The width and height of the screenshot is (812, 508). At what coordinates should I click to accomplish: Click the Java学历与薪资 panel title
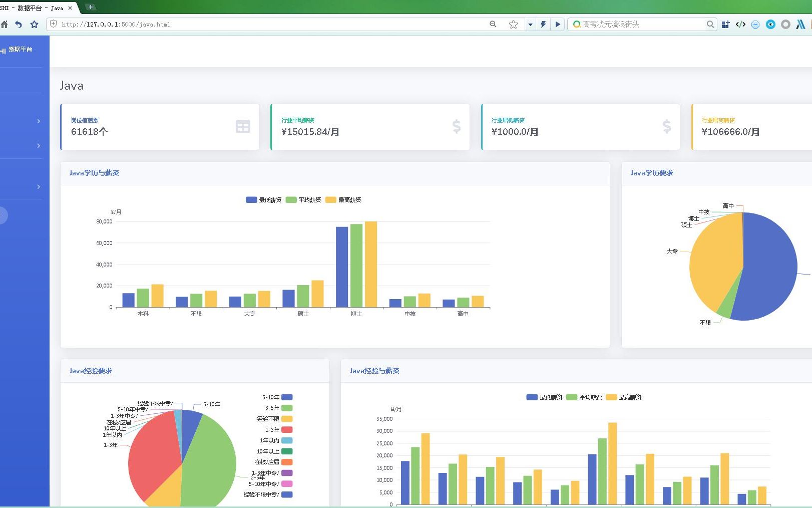pyautogui.click(x=94, y=173)
